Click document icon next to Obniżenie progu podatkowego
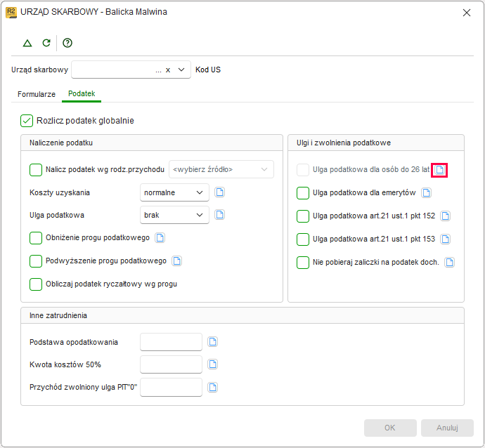 tap(160, 237)
